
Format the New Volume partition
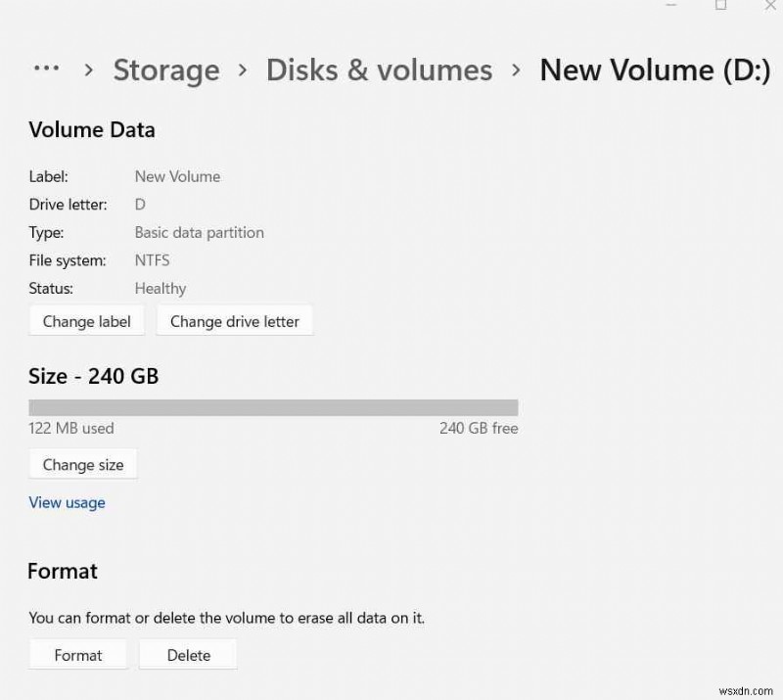point(77,655)
